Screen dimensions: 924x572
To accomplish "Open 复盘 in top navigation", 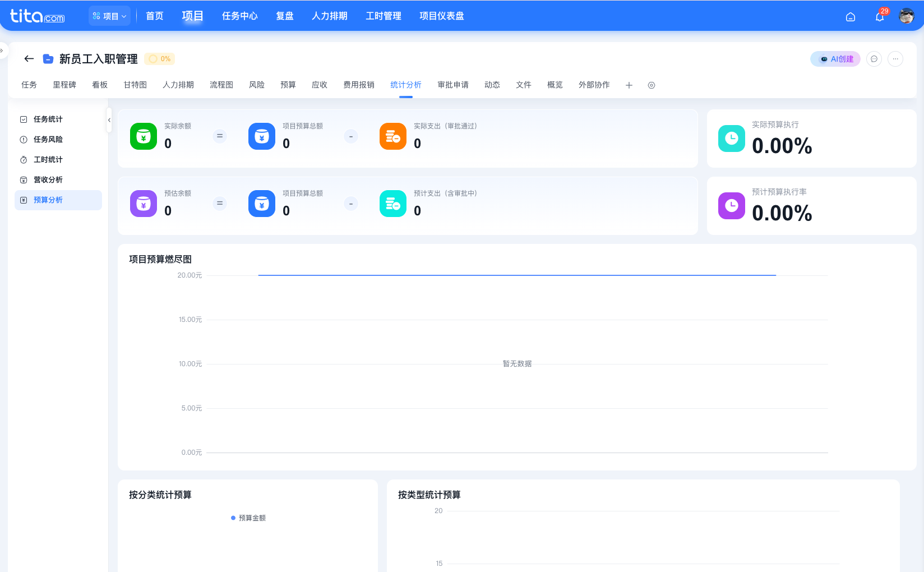I will point(285,16).
